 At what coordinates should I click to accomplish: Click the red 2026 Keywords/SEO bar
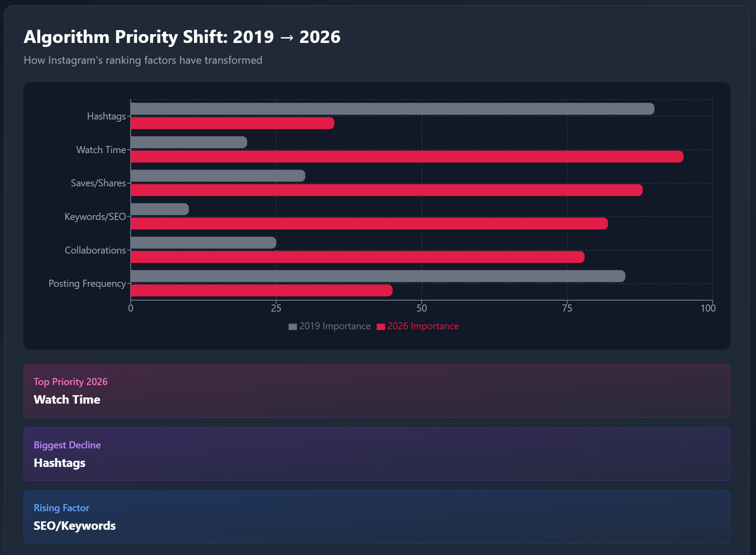click(369, 224)
